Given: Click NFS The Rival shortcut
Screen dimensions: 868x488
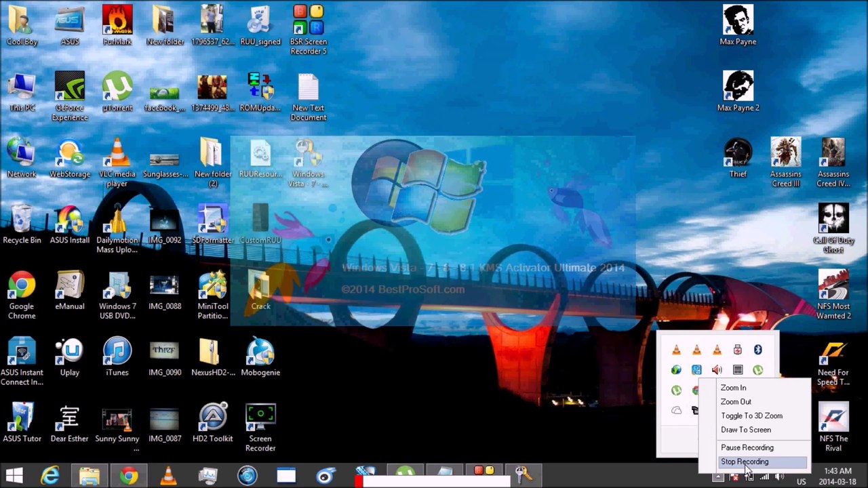Looking at the screenshot, I should (833, 427).
